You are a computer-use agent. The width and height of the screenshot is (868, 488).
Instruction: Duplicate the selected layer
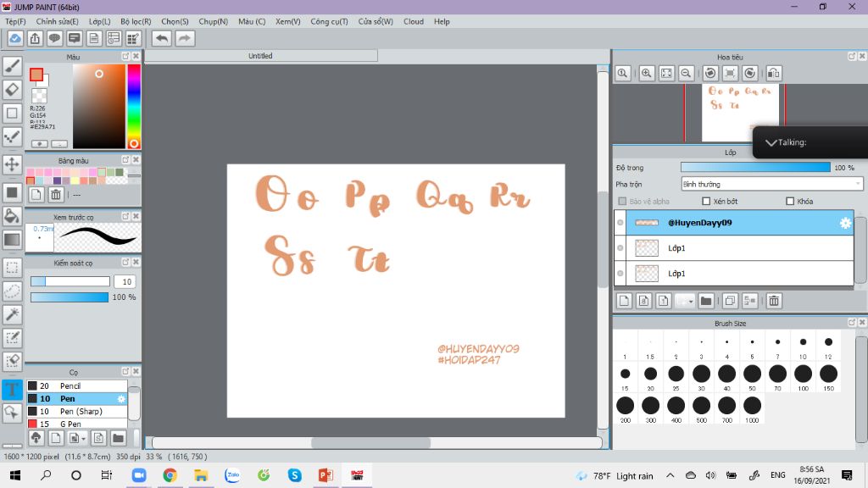point(730,301)
